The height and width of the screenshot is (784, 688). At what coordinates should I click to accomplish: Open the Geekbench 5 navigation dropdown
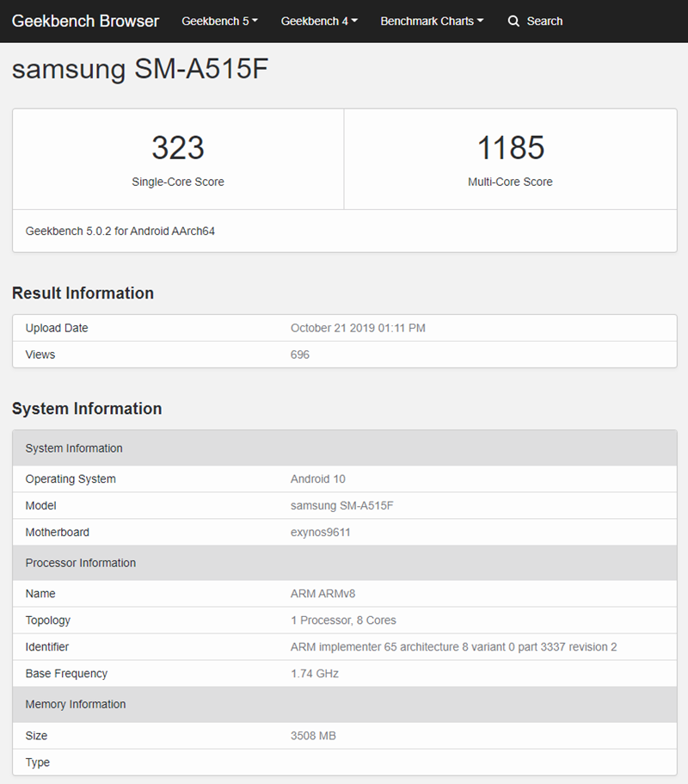click(x=219, y=21)
